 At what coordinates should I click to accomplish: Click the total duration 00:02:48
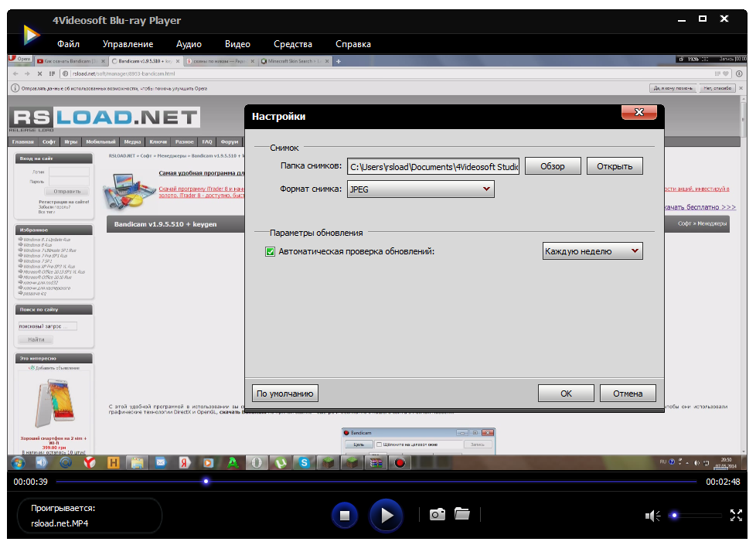click(723, 482)
